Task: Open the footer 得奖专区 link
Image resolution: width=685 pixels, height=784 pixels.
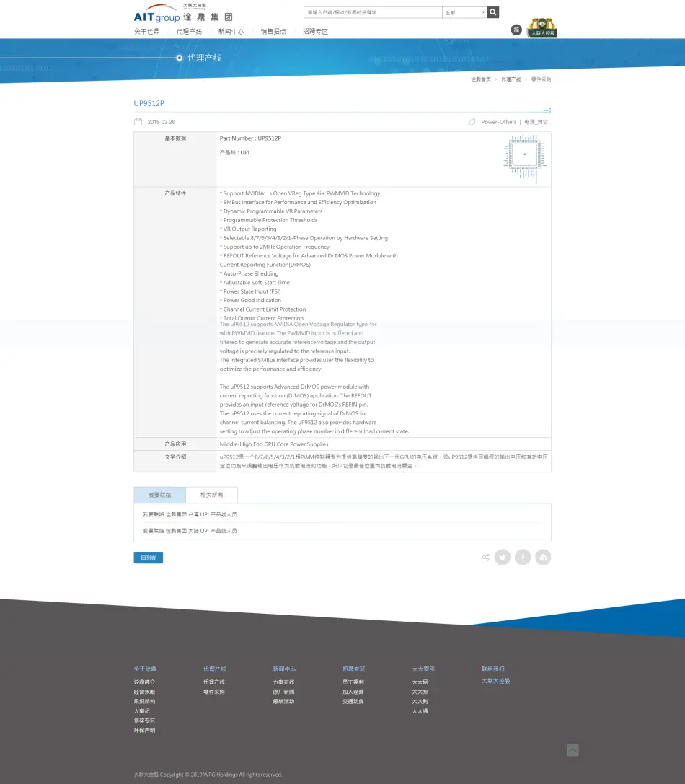Action: [144, 721]
